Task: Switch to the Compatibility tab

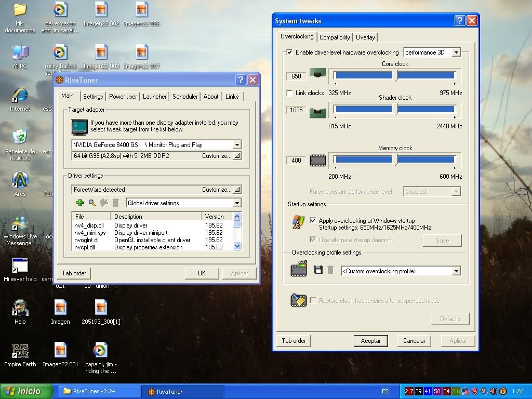Action: point(335,37)
